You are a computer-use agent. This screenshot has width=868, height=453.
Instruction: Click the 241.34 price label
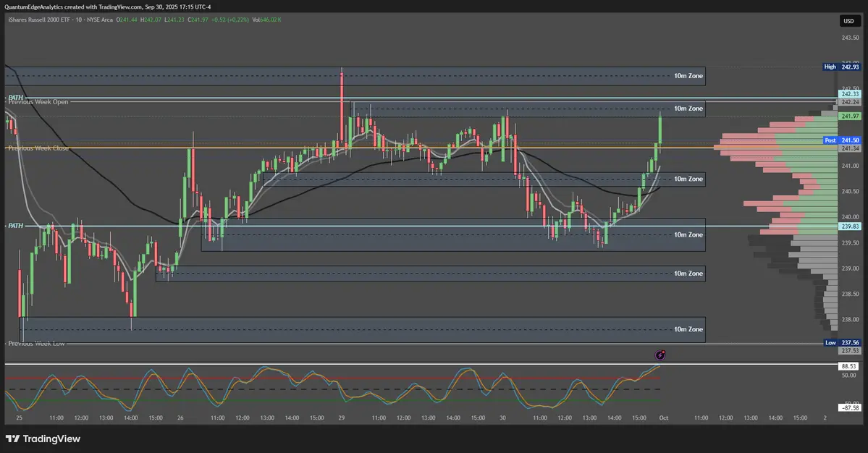click(850, 148)
